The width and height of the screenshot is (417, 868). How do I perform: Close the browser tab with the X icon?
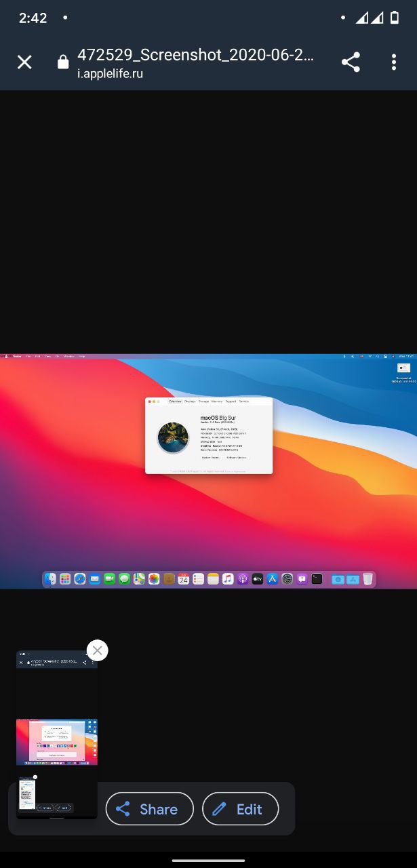point(24,62)
